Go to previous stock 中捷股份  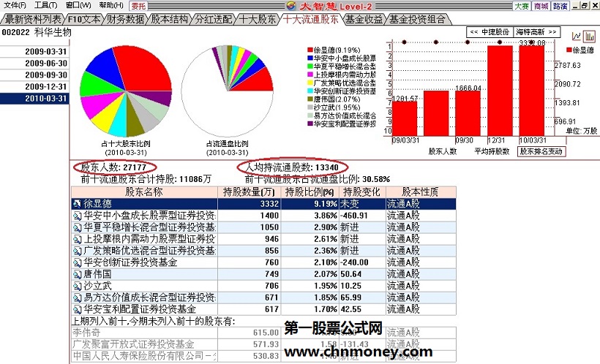490,32
